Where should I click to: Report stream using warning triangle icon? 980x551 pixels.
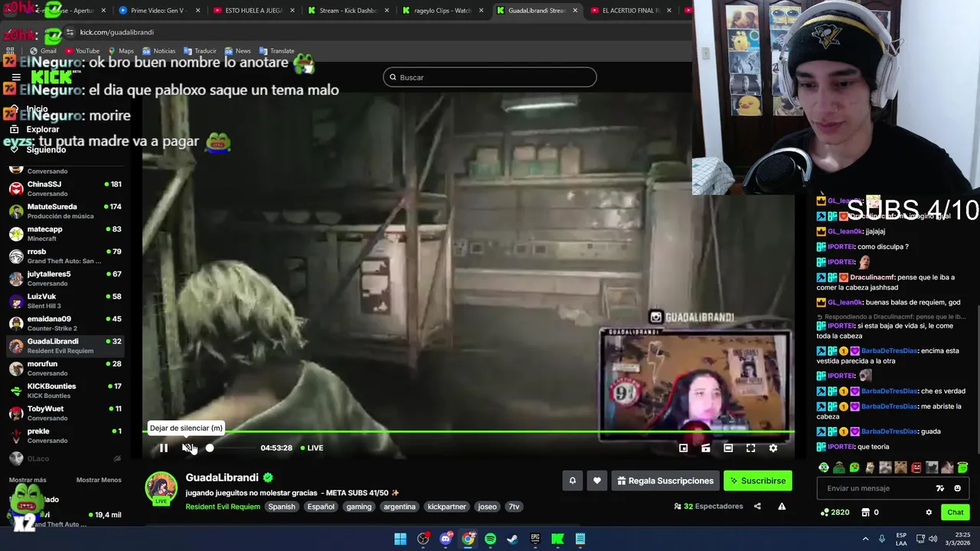[782, 506]
